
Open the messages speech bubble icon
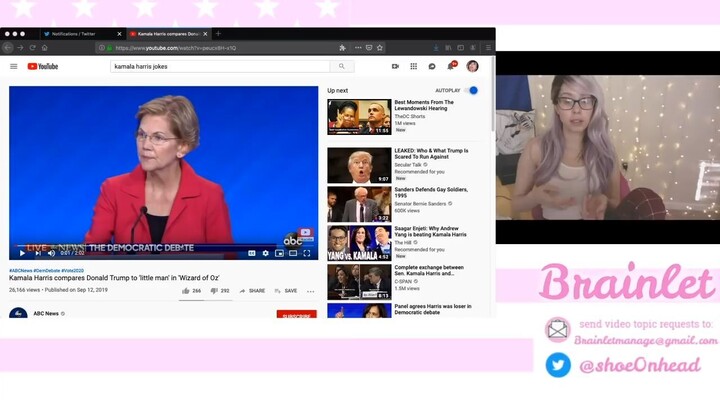(432, 67)
